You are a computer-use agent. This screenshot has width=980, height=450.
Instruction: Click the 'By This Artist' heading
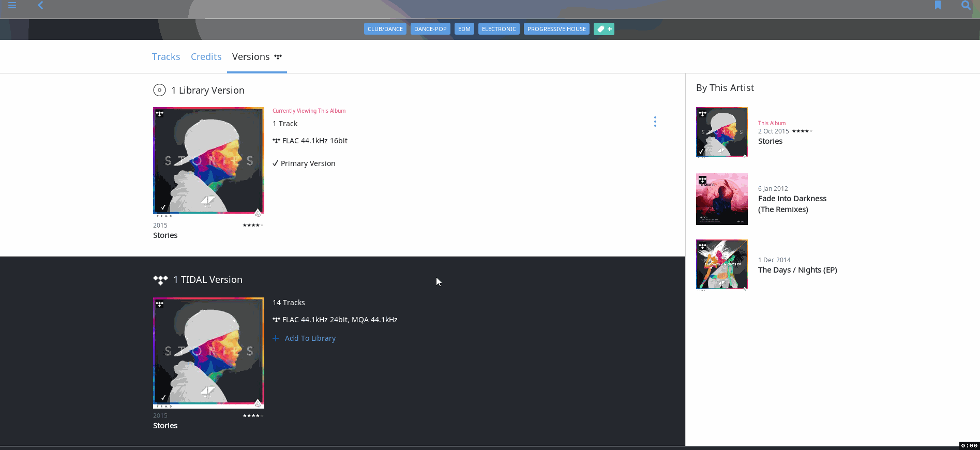725,88
